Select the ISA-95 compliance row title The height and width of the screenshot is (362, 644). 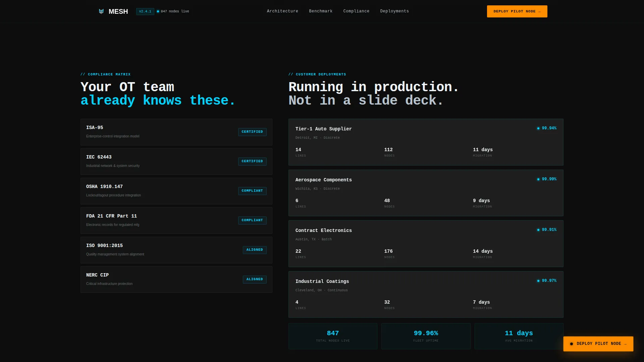(x=95, y=128)
